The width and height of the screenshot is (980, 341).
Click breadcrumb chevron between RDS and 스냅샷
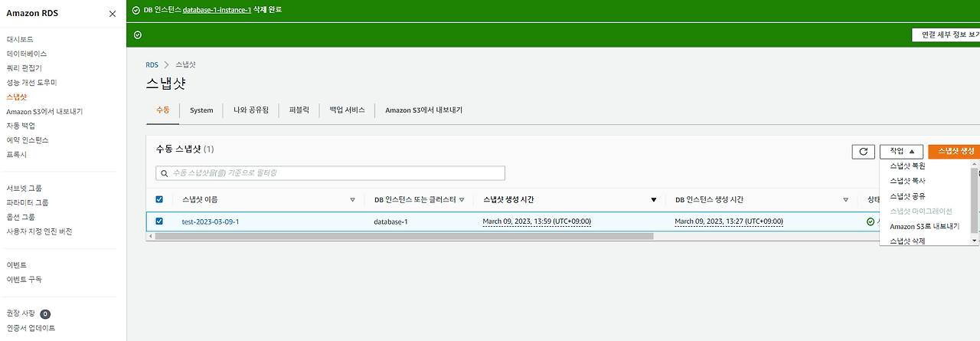(165, 65)
